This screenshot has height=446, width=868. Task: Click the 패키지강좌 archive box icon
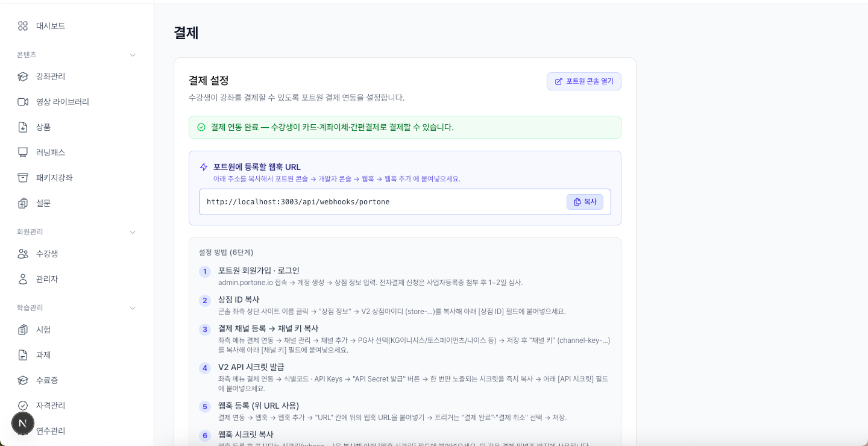coord(23,178)
